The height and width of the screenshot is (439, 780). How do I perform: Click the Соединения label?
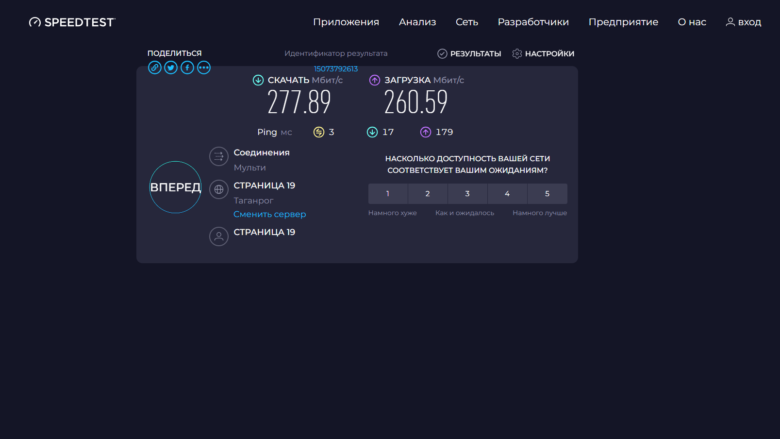point(262,153)
